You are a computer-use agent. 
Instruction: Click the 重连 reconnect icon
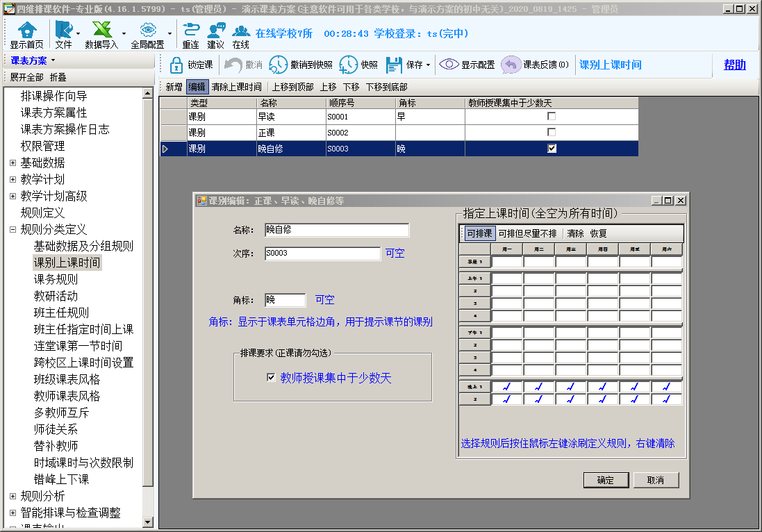pyautogui.click(x=190, y=31)
